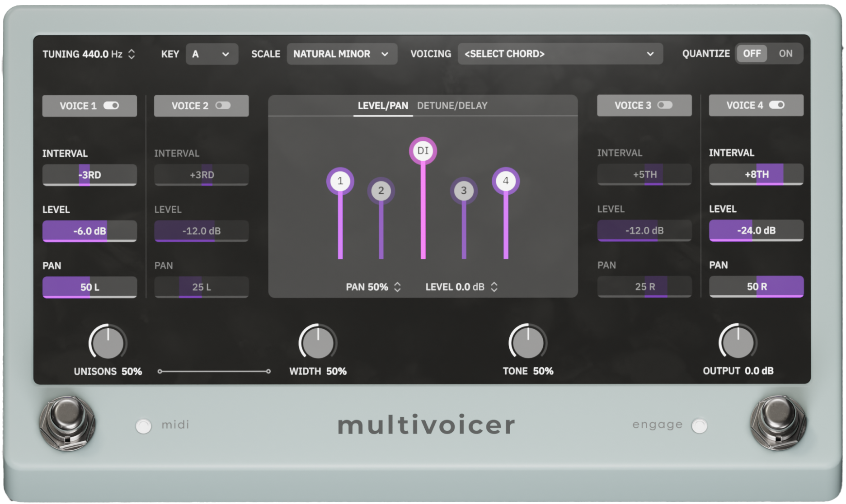Open the Key dropdown showing A
The height and width of the screenshot is (504, 846).
coord(211,54)
